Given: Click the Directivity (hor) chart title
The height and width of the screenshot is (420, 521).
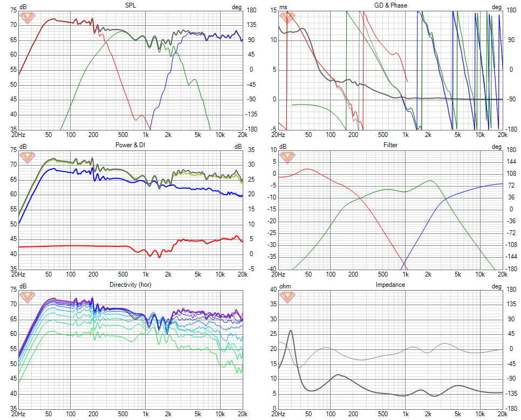Looking at the screenshot, I should pos(131,285).
